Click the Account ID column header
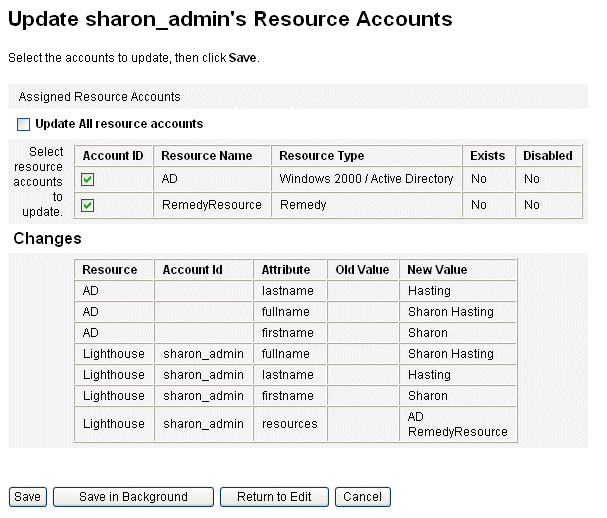The width and height of the screenshot is (607, 518). click(113, 156)
